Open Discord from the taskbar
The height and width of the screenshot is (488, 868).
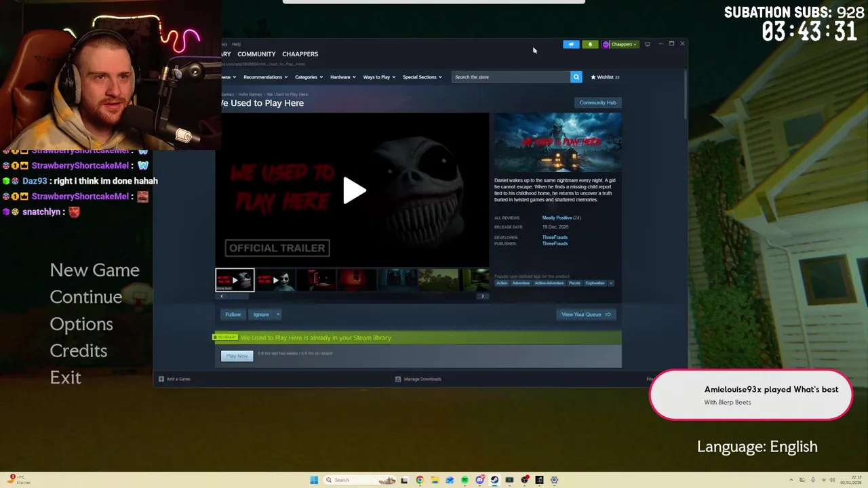click(x=479, y=480)
